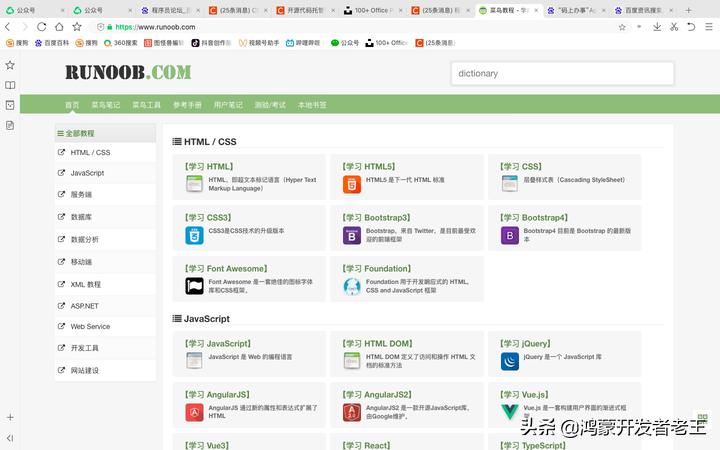Image resolution: width=720 pixels, height=450 pixels.
Task: Click the 全部教程 sidebar header
Action: (105, 133)
